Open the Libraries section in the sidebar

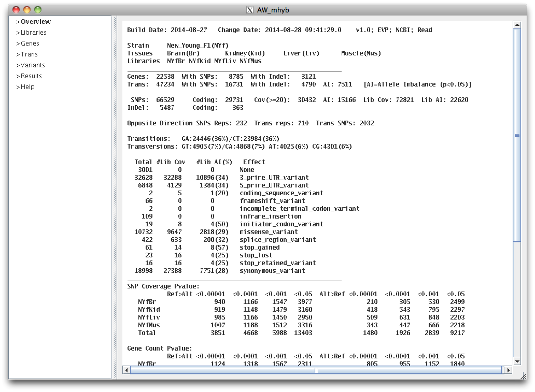pos(31,33)
